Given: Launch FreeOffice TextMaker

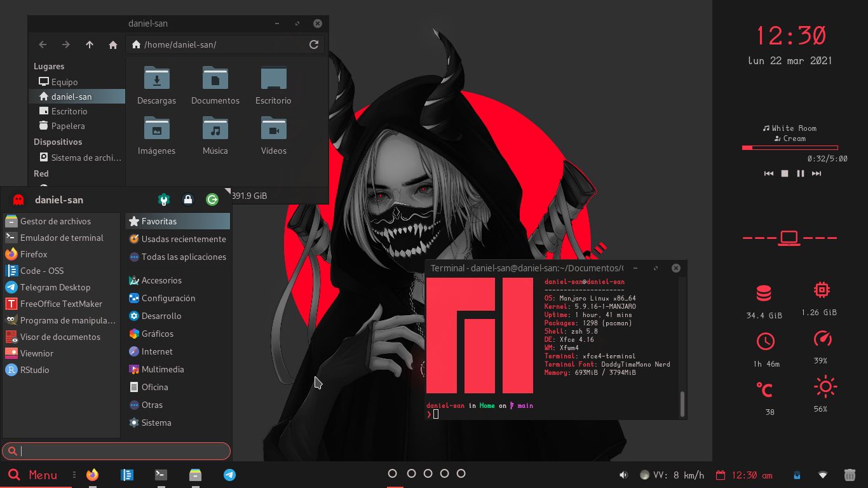Looking at the screenshot, I should pos(60,304).
